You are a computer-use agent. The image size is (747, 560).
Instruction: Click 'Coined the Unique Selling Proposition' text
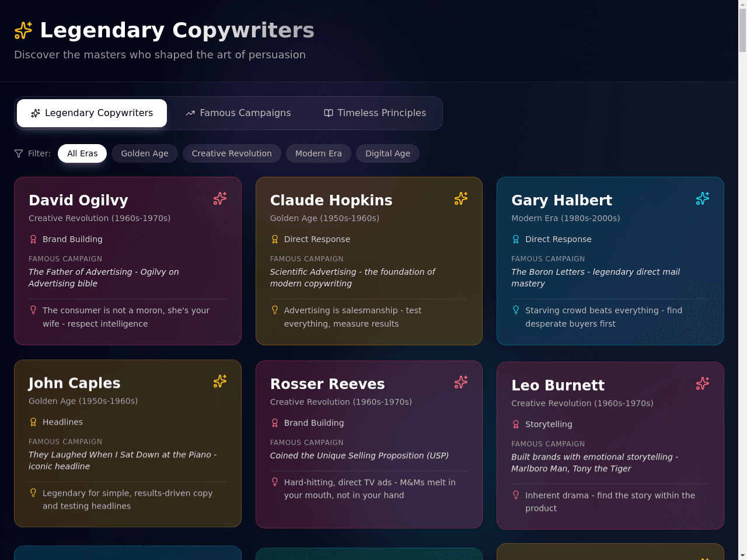point(359,456)
